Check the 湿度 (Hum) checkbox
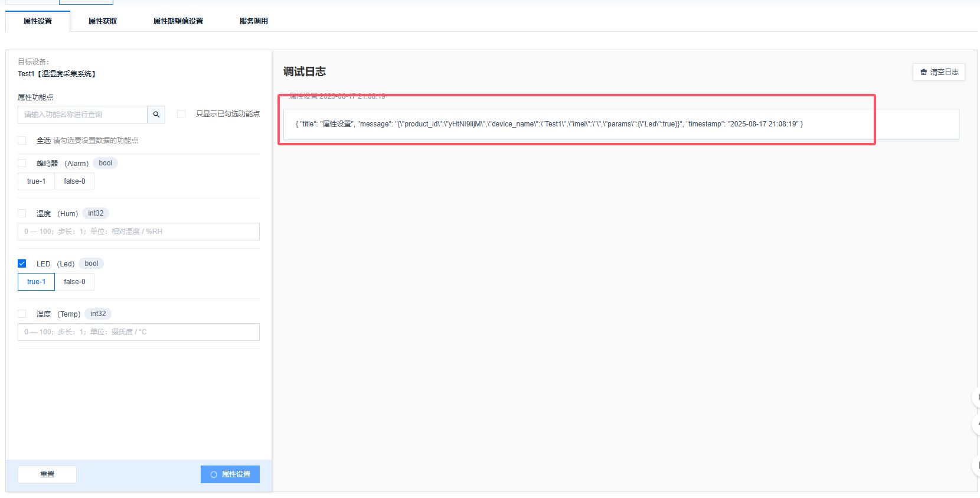 tap(22, 213)
